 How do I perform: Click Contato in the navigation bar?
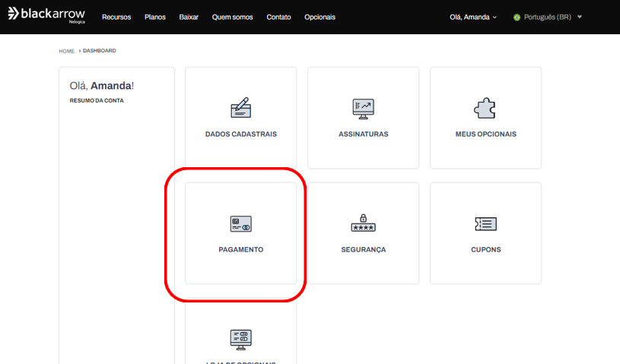pos(278,17)
